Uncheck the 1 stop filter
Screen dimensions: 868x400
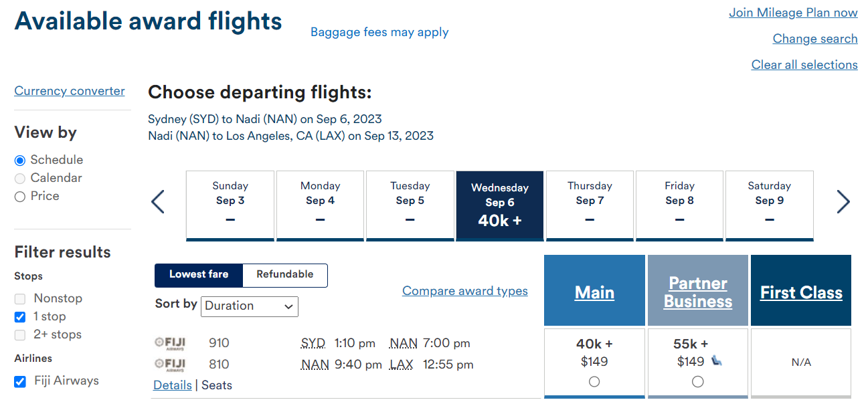19,316
